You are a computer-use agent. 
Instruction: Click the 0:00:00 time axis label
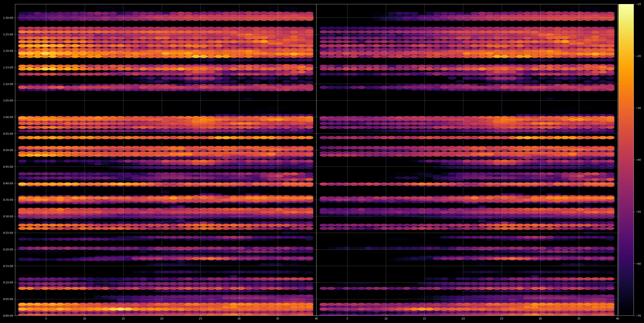coord(8,315)
